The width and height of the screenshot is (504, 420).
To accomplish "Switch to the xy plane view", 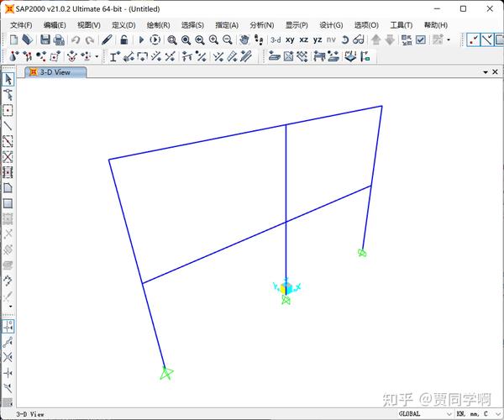I will click(290, 39).
